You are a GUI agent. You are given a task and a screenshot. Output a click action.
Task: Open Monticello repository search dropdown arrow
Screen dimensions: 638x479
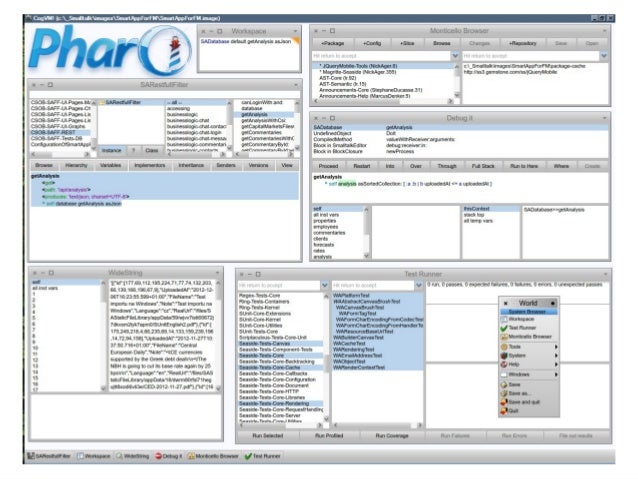click(x=604, y=56)
